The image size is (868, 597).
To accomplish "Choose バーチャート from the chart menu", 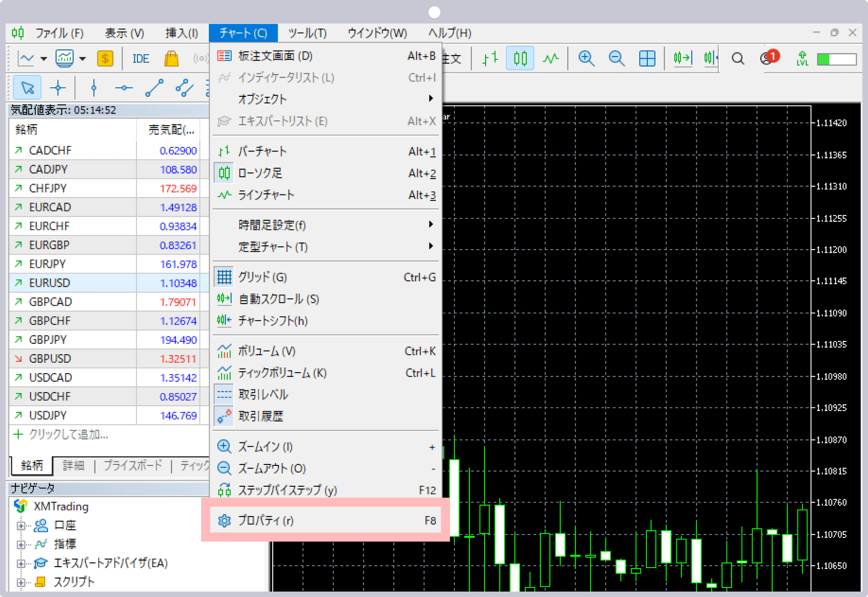I will (325, 151).
